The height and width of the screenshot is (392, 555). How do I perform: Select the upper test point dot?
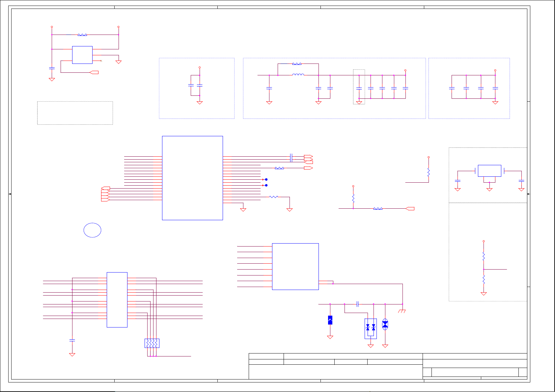tap(266, 179)
